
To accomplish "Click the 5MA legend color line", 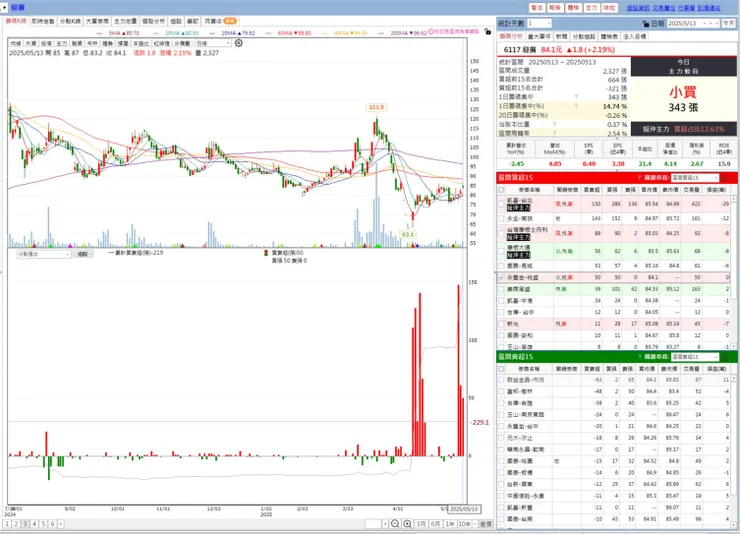I will click(100, 33).
